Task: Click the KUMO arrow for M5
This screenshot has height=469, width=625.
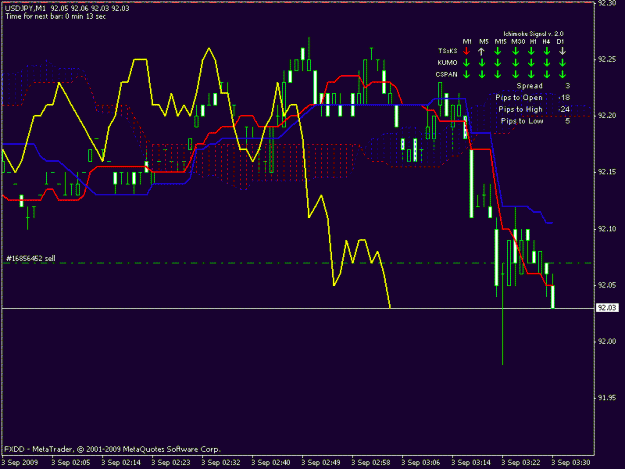Action: [x=482, y=63]
